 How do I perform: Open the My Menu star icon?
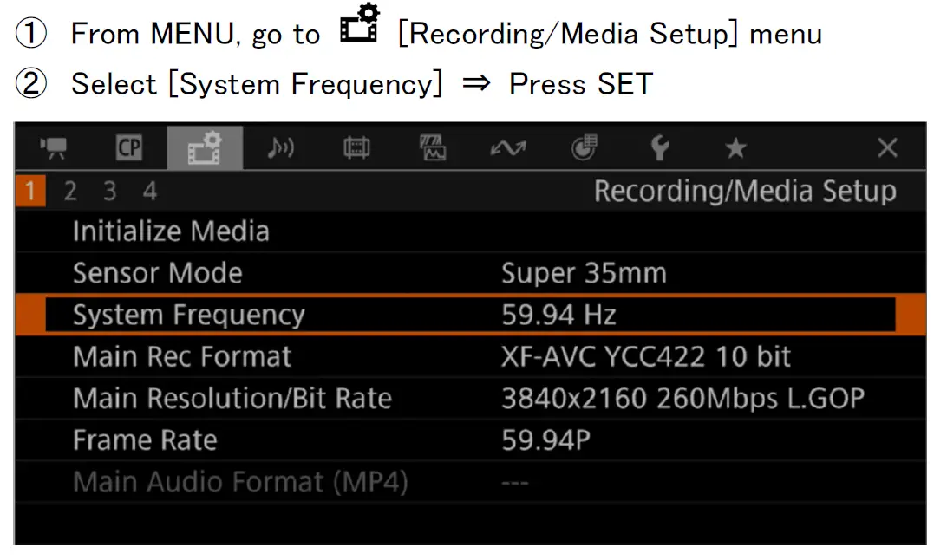735,148
